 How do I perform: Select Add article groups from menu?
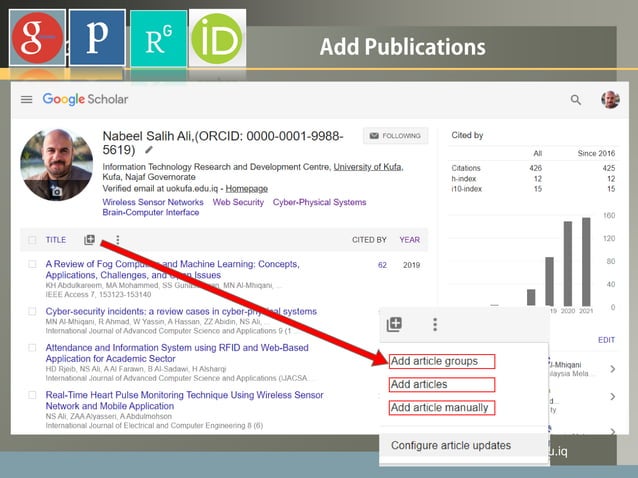click(434, 361)
